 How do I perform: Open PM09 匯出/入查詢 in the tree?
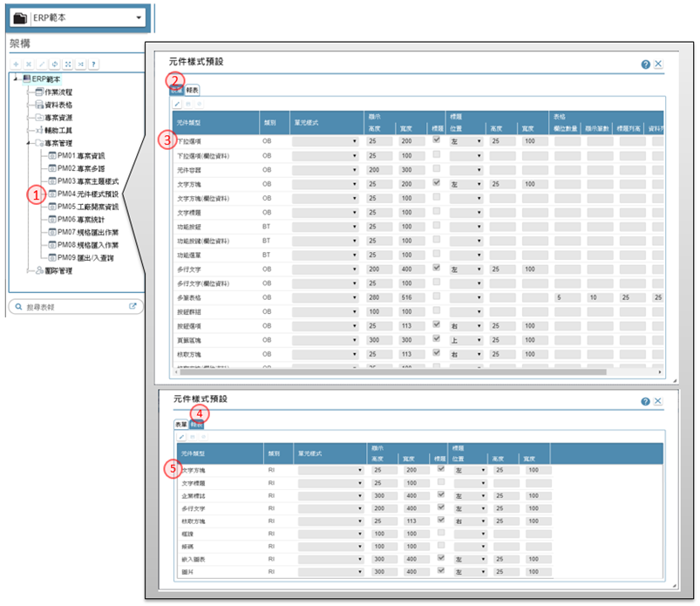[x=85, y=258]
